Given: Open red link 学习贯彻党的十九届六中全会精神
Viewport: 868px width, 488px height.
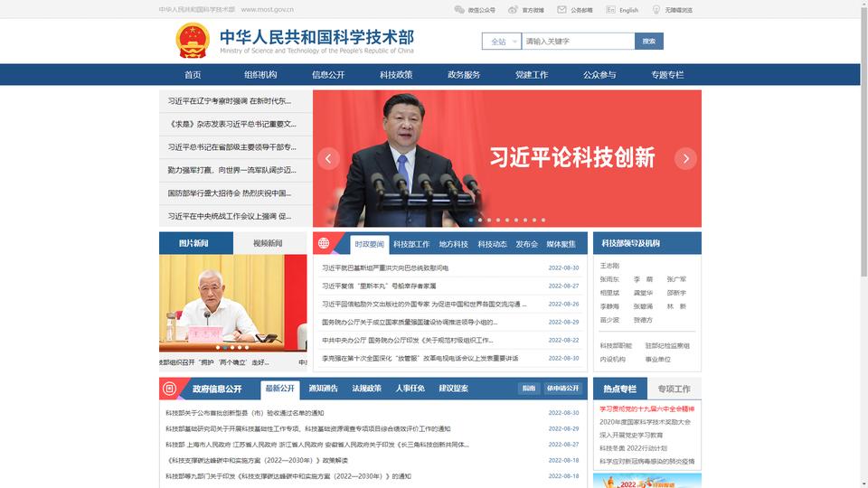Looking at the screenshot, I should point(647,409).
